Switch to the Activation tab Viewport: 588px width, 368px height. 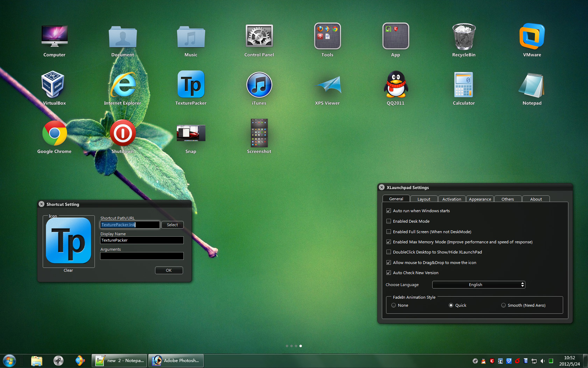451,199
